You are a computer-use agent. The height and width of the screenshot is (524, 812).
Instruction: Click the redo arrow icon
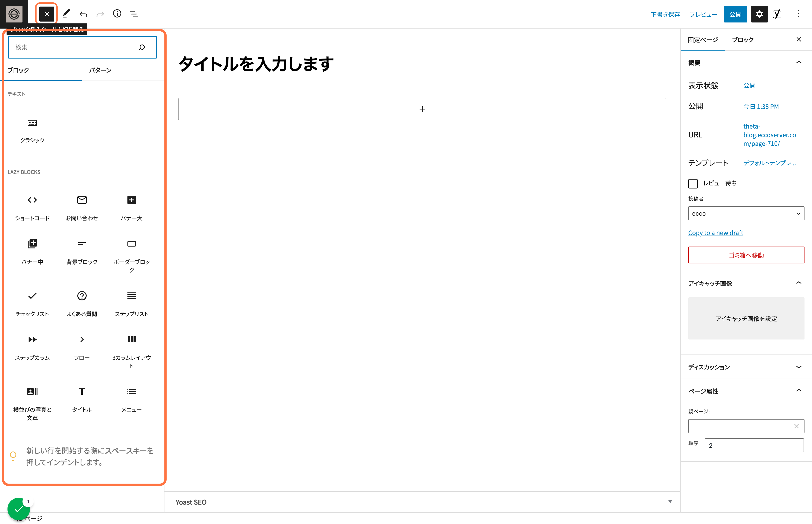point(100,14)
